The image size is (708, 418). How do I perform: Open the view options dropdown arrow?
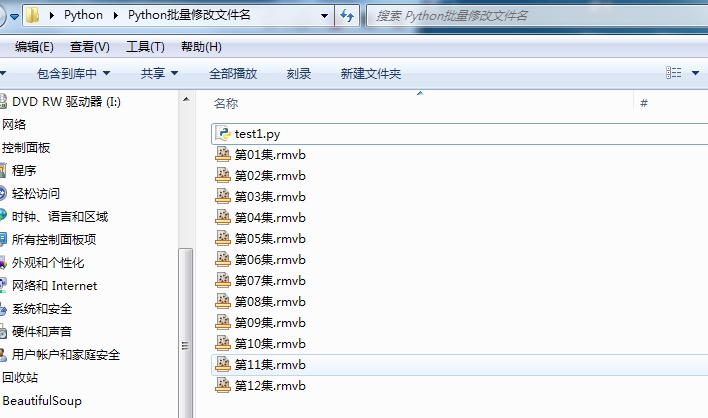click(x=695, y=73)
